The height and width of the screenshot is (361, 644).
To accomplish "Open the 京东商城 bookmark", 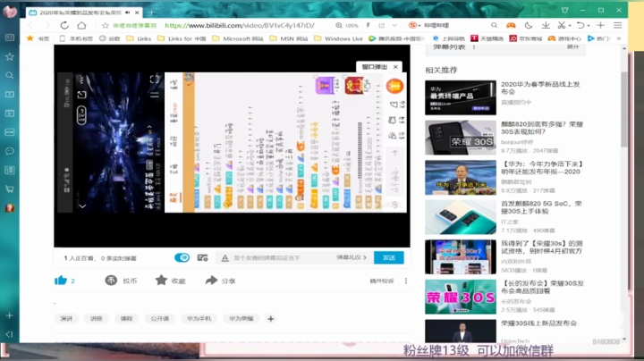I will (x=526, y=38).
